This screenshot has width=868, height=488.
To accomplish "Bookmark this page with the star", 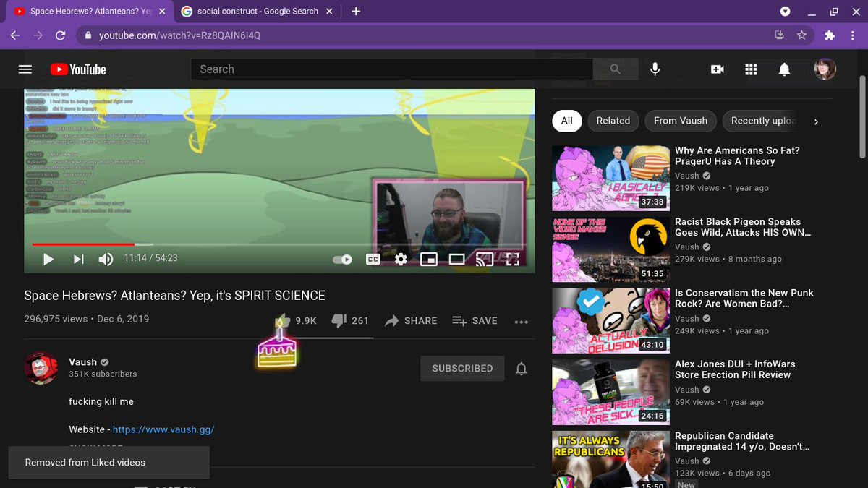I will point(801,35).
